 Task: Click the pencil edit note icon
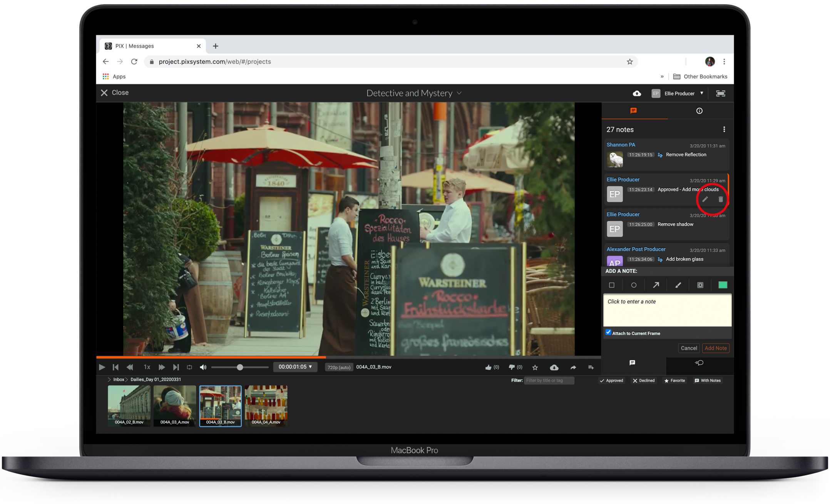tap(705, 199)
